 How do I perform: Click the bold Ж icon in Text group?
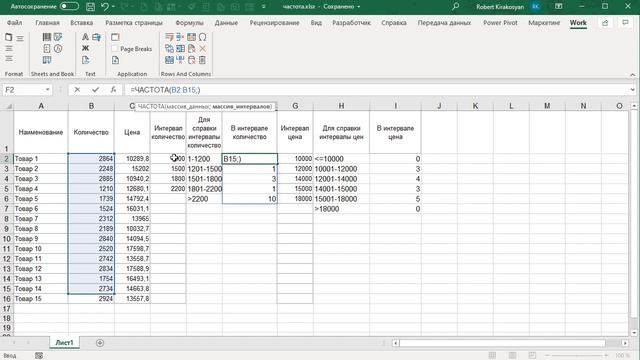click(x=85, y=49)
